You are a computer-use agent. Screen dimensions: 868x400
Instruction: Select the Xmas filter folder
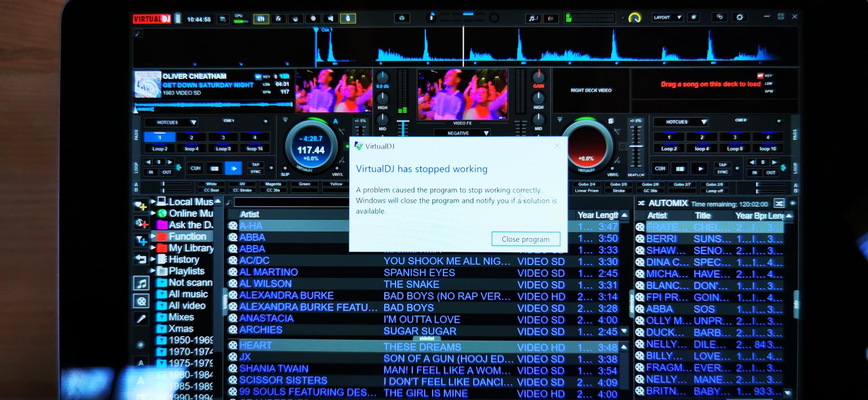click(181, 329)
